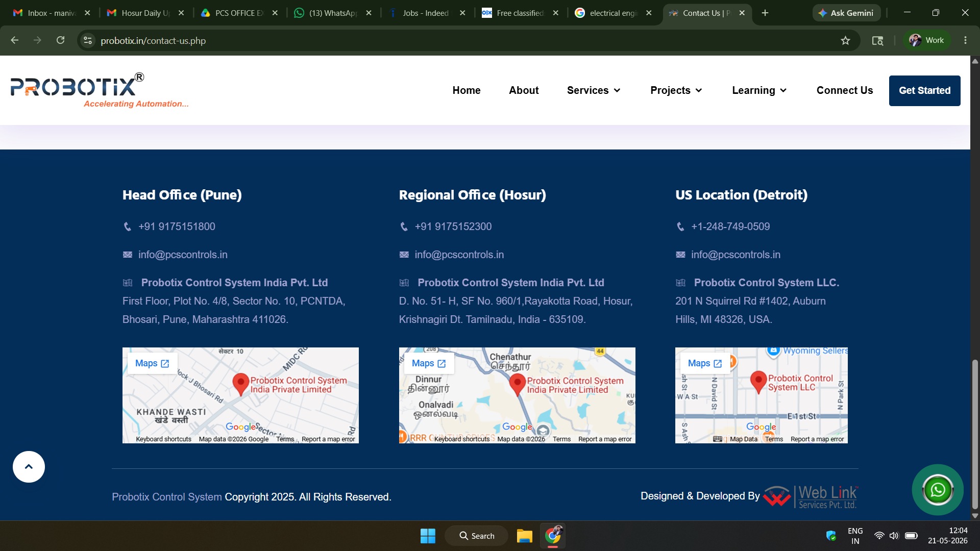
Task: Click the Detroit office map thumbnail
Action: tap(761, 395)
